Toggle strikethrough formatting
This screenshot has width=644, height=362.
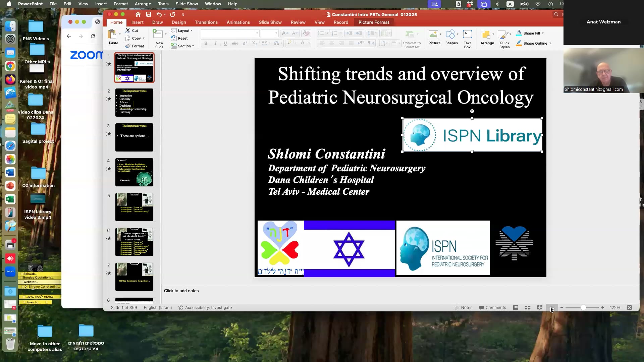(x=235, y=43)
